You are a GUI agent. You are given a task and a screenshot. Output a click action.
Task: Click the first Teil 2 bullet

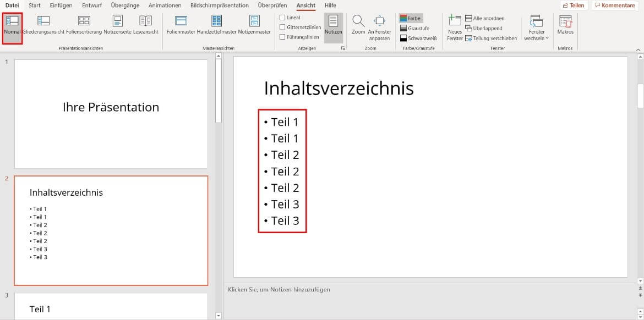pyautogui.click(x=284, y=155)
